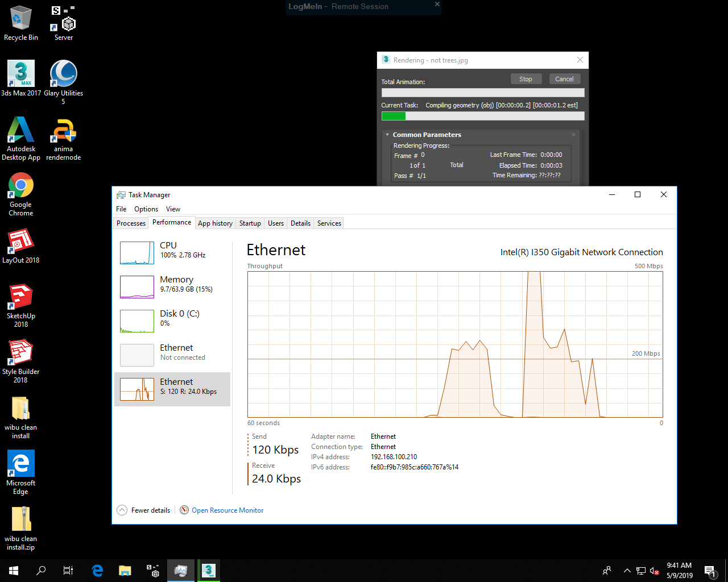Switch to the Users tab
This screenshot has width=728, height=582.
[x=276, y=223]
